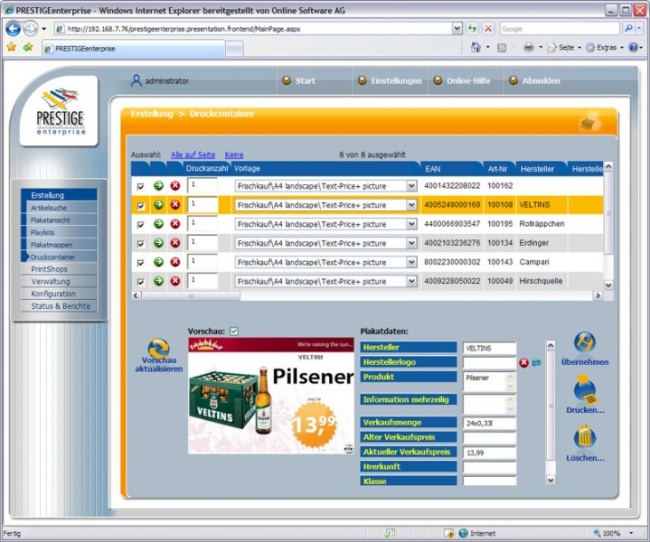Expand Vorlage dropdown in first table row
Image resolution: width=650 pixels, height=542 pixels.
coord(411,186)
